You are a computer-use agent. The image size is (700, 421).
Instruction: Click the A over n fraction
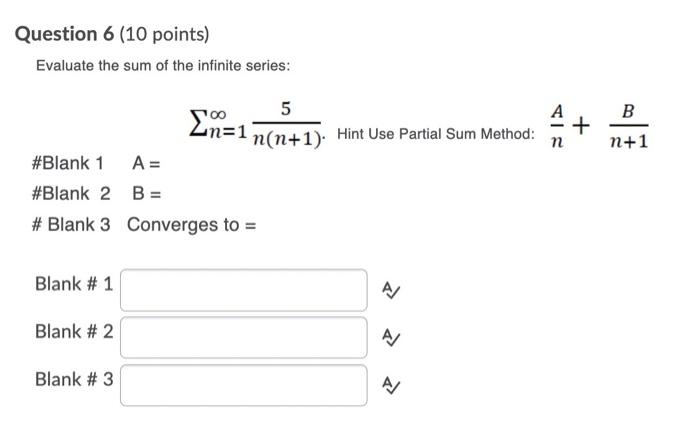pos(557,125)
